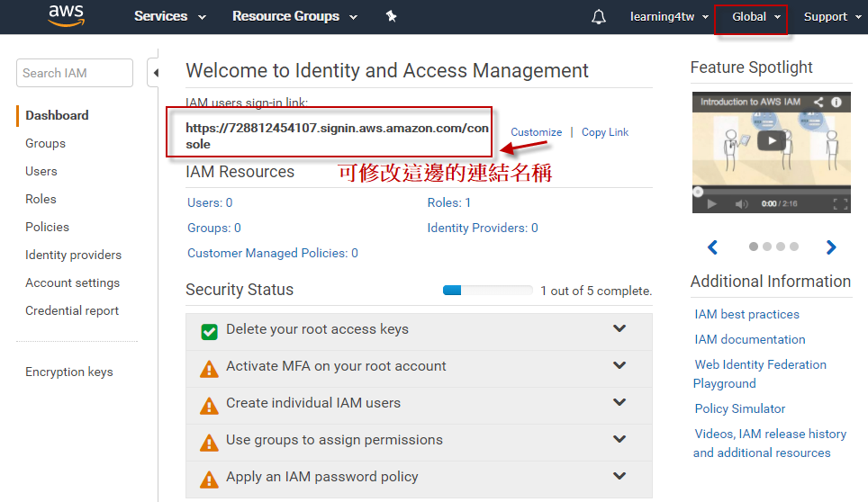This screenshot has width=868, height=502.
Task: Go to previous Feature Spotlight slide
Action: [x=712, y=247]
